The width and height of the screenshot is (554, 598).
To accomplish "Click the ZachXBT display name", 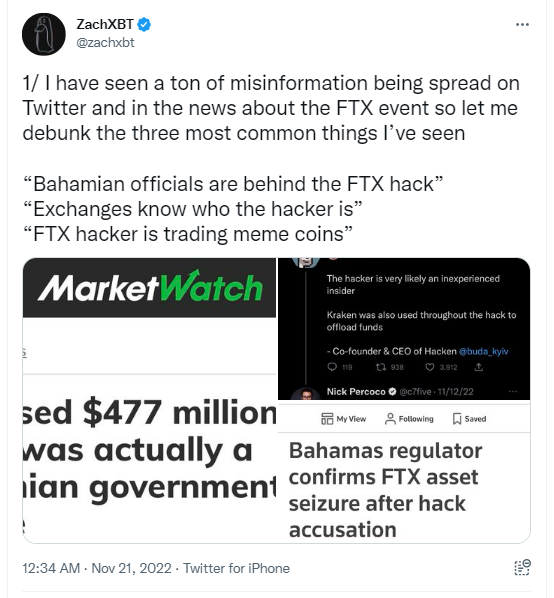I will 105,24.
